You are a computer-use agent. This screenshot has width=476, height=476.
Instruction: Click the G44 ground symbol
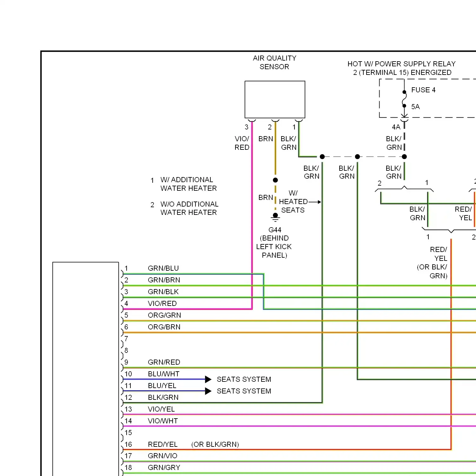pos(275,218)
